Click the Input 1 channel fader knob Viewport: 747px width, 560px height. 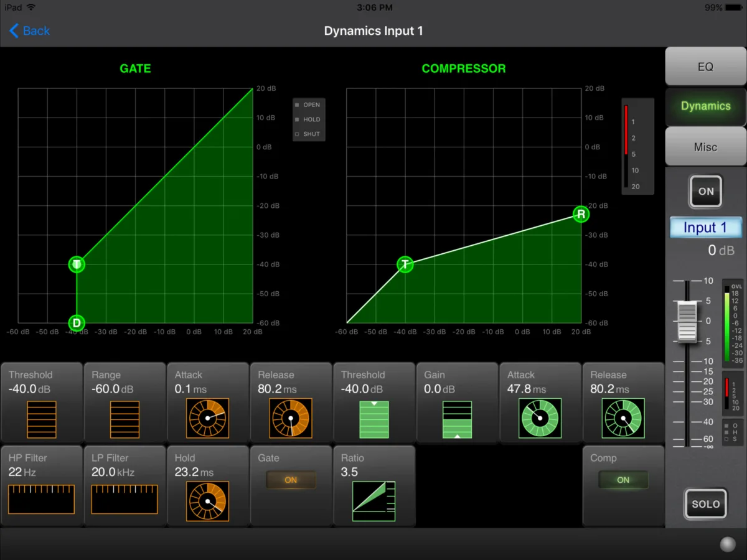[x=687, y=321]
